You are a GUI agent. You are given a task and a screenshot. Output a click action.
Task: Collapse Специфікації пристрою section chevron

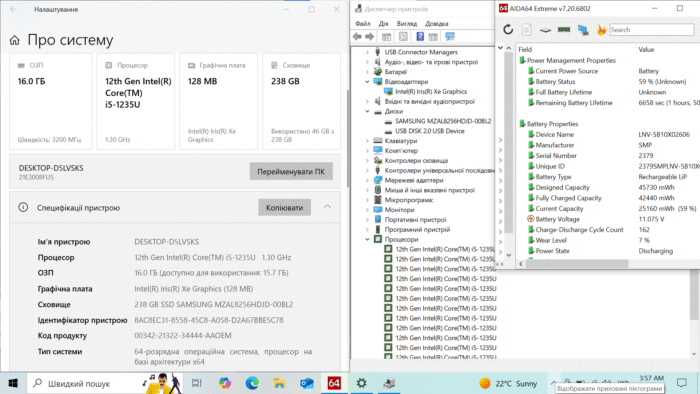click(x=327, y=207)
